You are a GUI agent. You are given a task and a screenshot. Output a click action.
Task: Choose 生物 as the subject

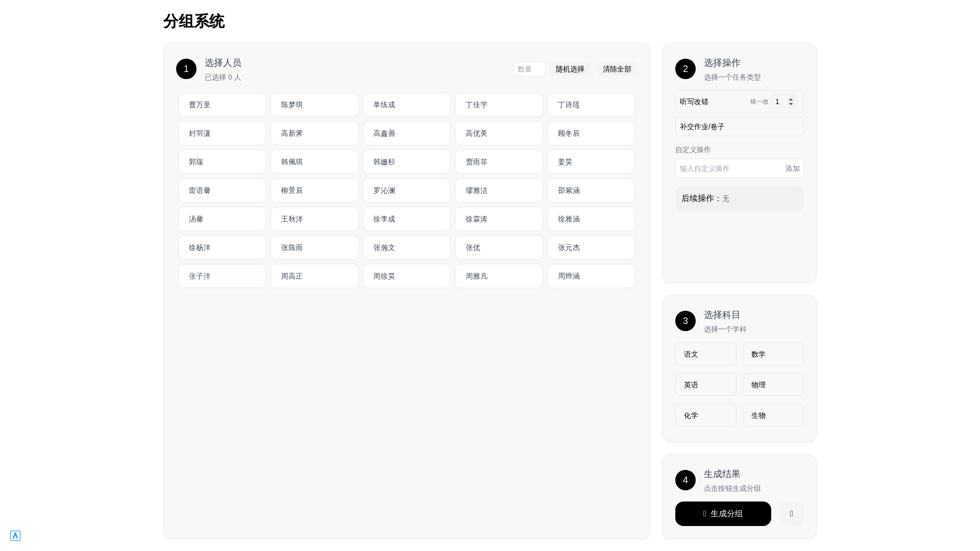pyautogui.click(x=773, y=415)
